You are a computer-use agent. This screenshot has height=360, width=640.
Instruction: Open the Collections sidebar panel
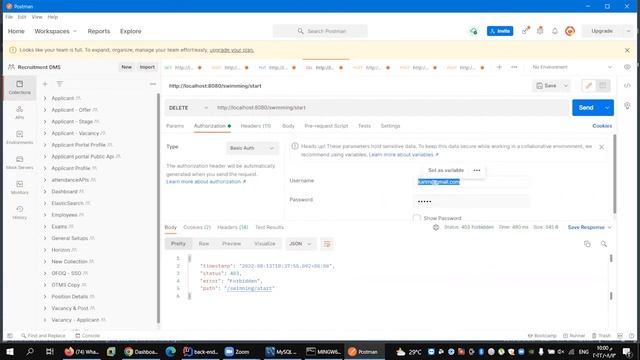point(20,87)
